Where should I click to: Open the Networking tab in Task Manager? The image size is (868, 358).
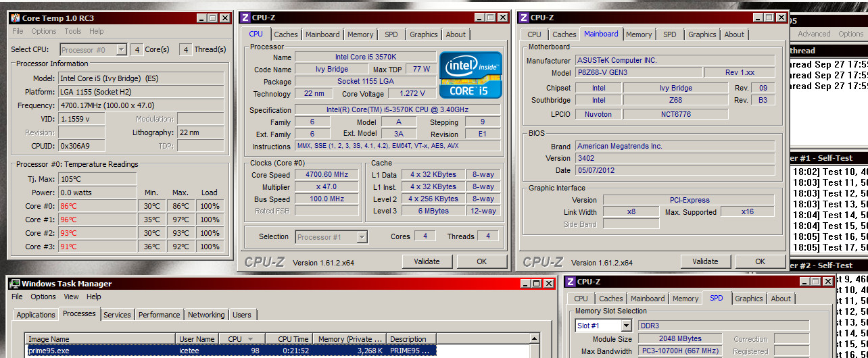206,315
